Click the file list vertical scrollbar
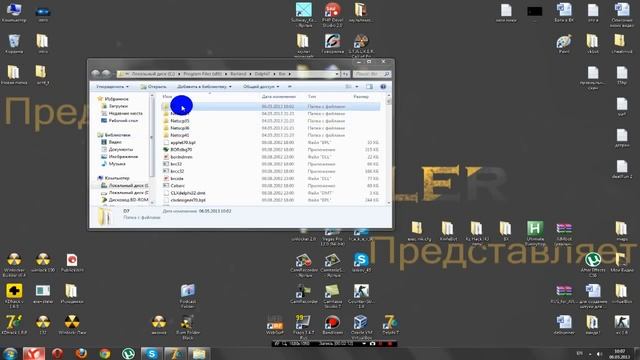Viewport: 640px width, 360px height. [388, 149]
